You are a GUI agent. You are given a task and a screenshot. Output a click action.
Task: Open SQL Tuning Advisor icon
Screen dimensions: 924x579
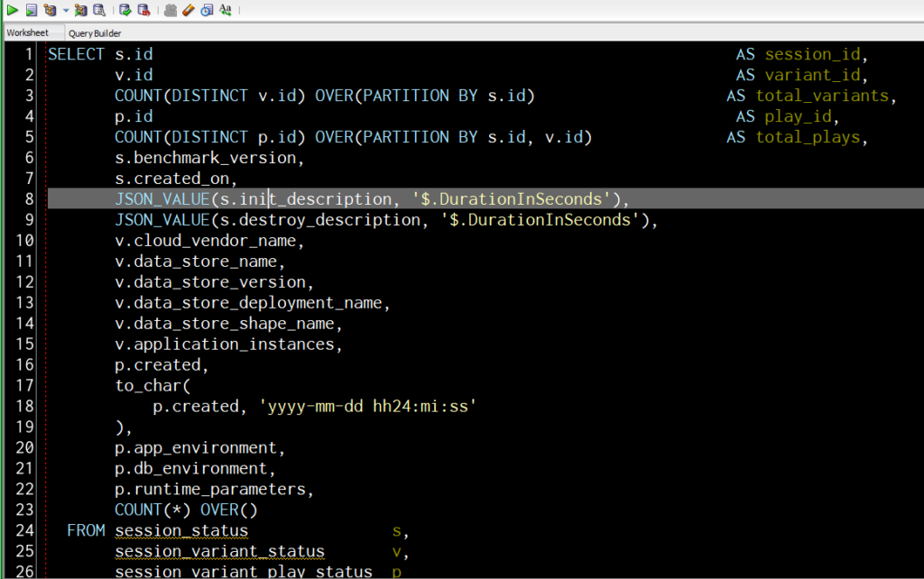click(x=98, y=10)
